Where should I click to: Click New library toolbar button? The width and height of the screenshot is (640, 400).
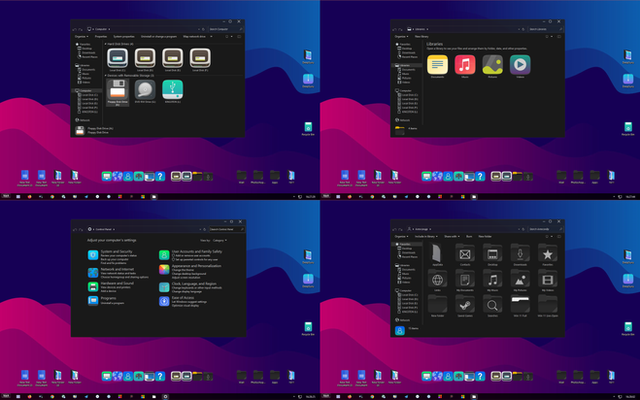(422, 36)
